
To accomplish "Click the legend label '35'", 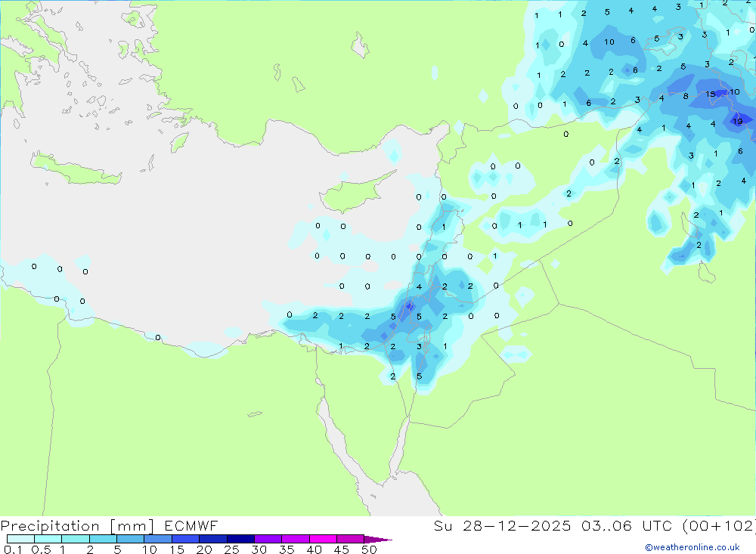I will click(x=287, y=549).
